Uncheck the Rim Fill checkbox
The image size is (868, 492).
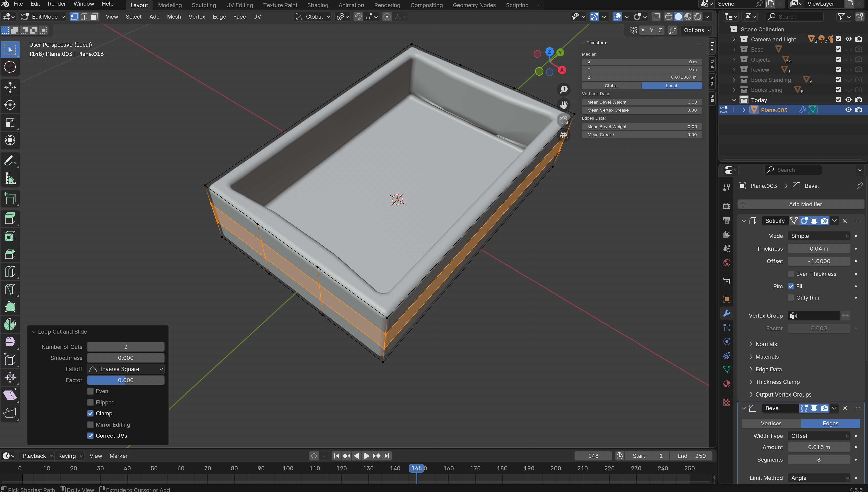point(791,287)
